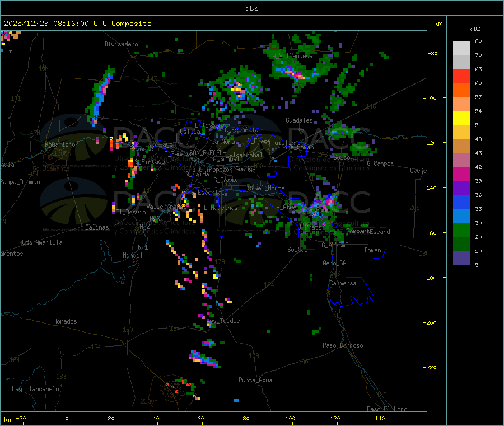
Task: Click the timestamp 2025/12/29 08:16:00 UTC Composite
Action: click(x=77, y=24)
